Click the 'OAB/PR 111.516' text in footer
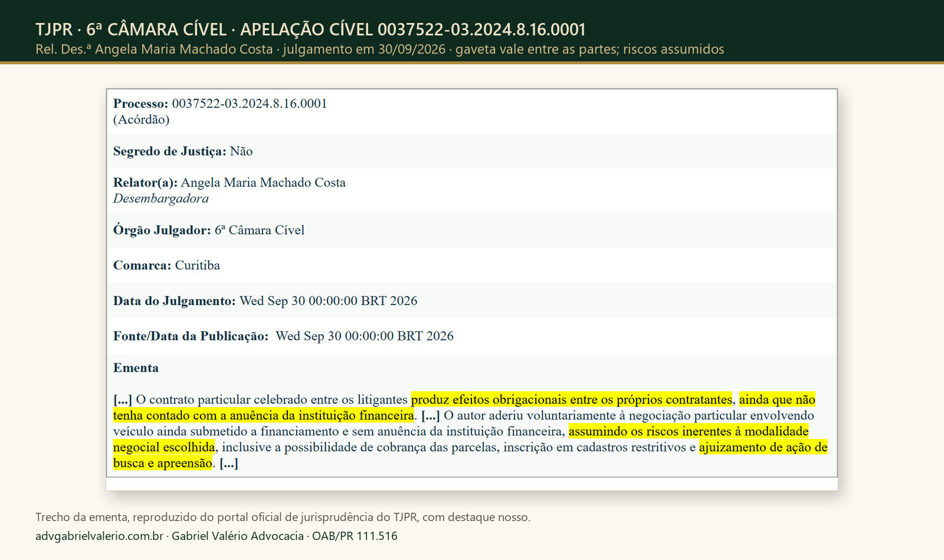The image size is (944, 560). point(355,536)
